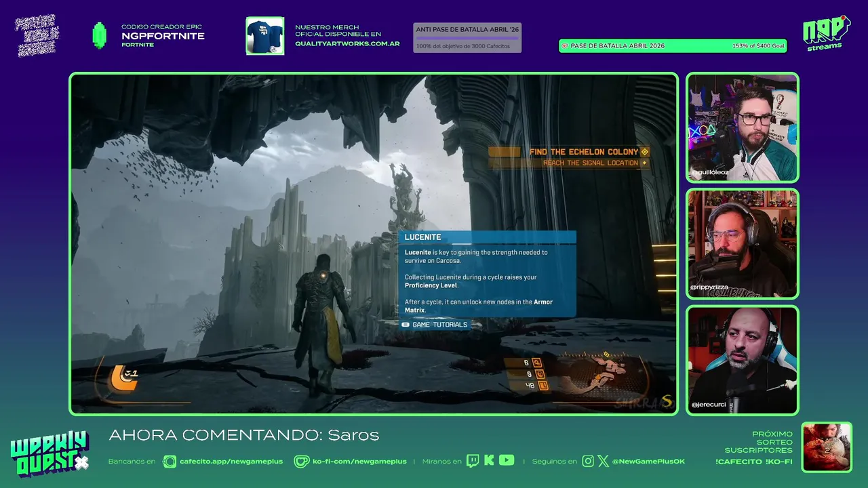Click the '153% of $400 Goal' text

pos(758,46)
